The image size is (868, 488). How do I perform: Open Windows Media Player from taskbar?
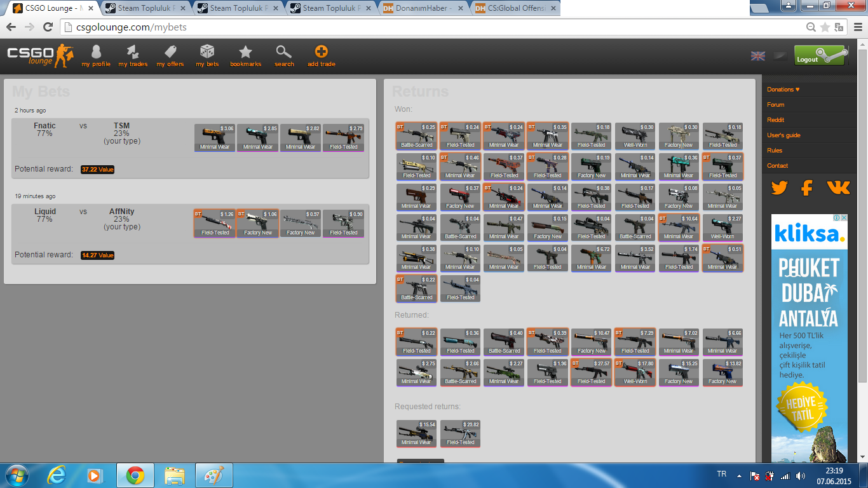(x=95, y=475)
